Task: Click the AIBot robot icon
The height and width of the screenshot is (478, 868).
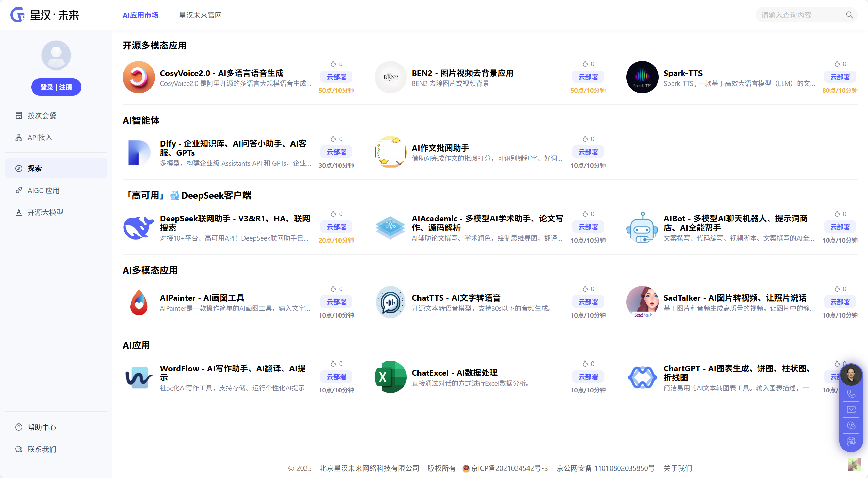Action: [x=642, y=227]
